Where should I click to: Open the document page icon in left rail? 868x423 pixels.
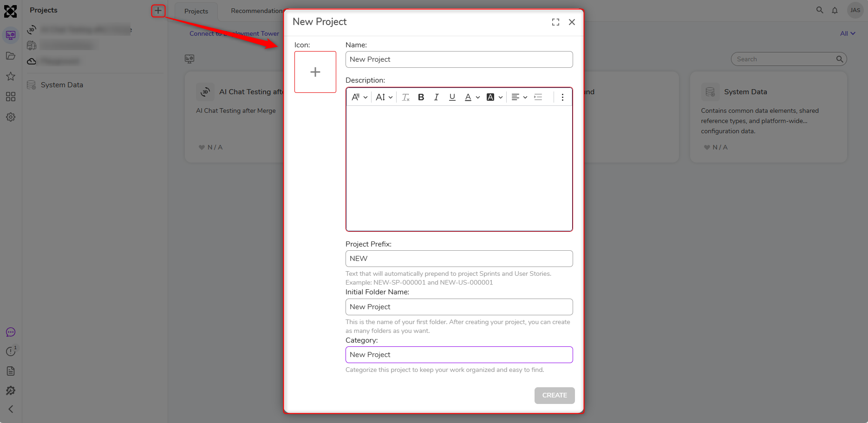[x=11, y=371]
